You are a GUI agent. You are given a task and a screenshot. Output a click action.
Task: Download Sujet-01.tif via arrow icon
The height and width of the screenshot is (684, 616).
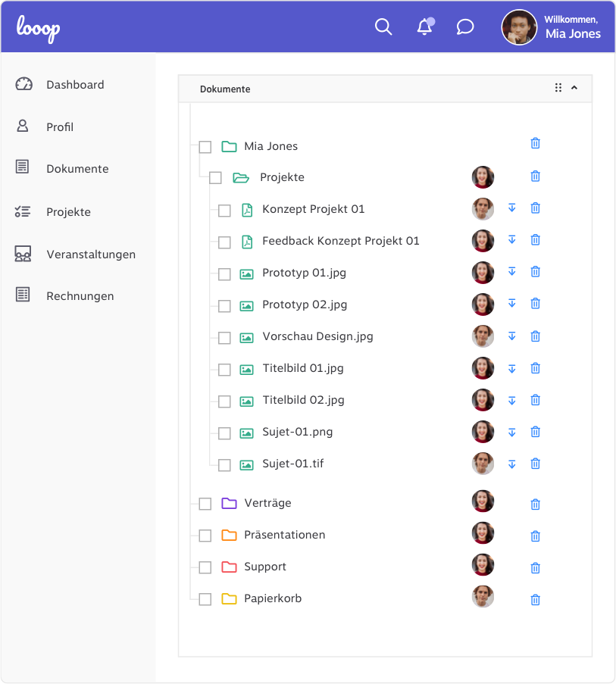(511, 464)
